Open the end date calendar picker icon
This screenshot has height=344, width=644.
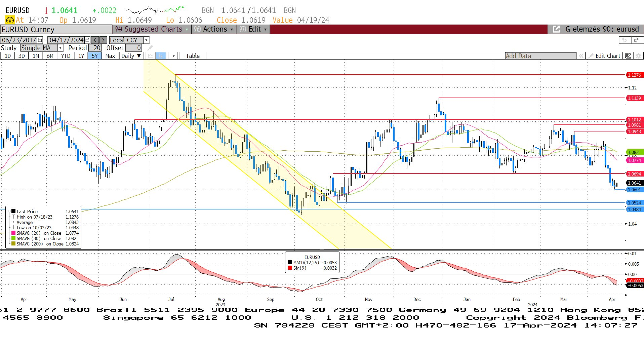click(87, 40)
